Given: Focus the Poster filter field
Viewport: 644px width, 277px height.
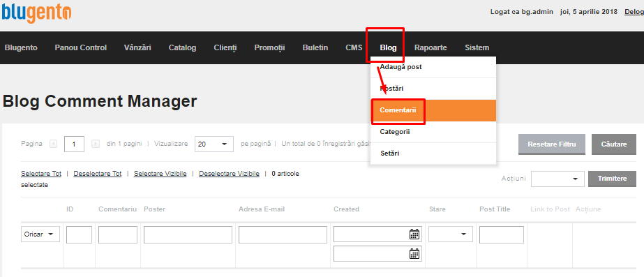Looking at the screenshot, I should (x=188, y=234).
